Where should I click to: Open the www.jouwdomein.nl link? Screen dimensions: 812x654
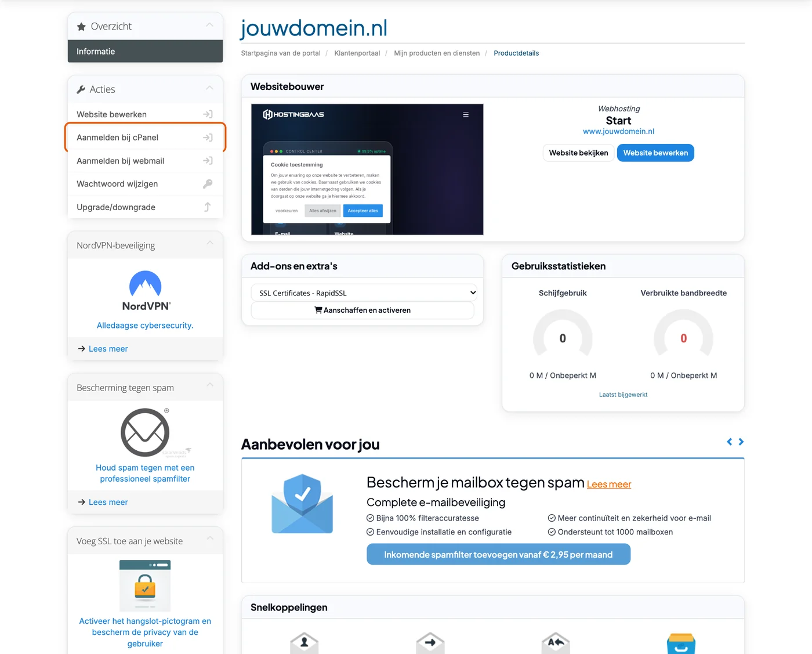(x=618, y=132)
